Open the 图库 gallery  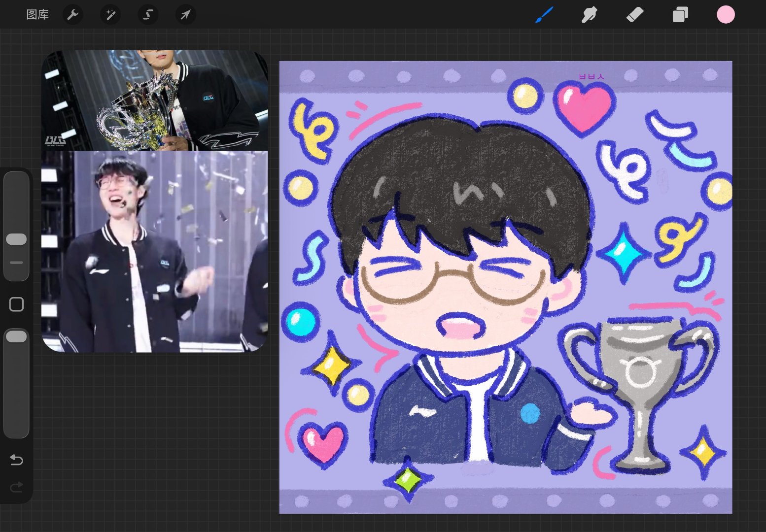(37, 15)
